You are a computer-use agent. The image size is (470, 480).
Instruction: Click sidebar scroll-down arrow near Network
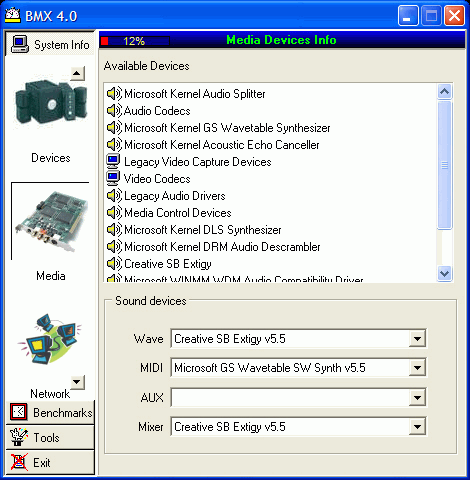pyautogui.click(x=77, y=382)
